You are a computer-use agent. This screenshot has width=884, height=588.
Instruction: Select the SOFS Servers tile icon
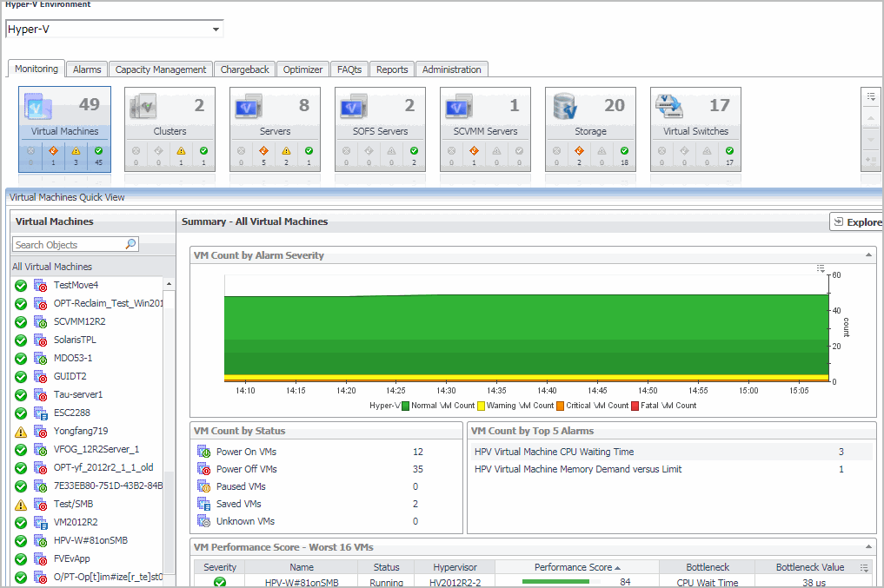(x=355, y=107)
